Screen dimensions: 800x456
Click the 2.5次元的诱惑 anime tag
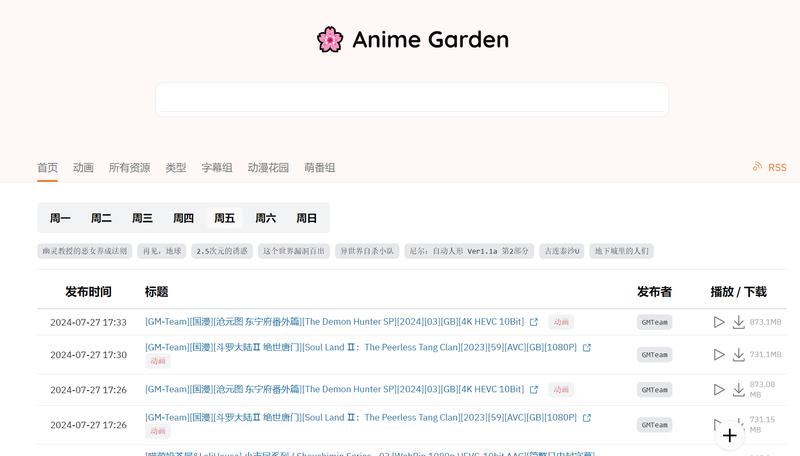click(222, 251)
